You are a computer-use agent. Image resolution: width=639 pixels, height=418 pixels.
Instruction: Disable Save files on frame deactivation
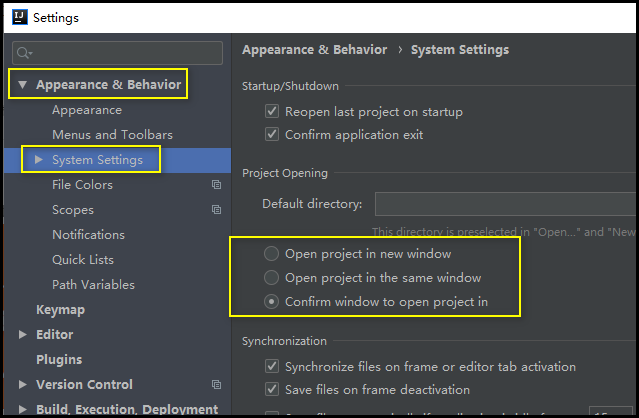(272, 390)
